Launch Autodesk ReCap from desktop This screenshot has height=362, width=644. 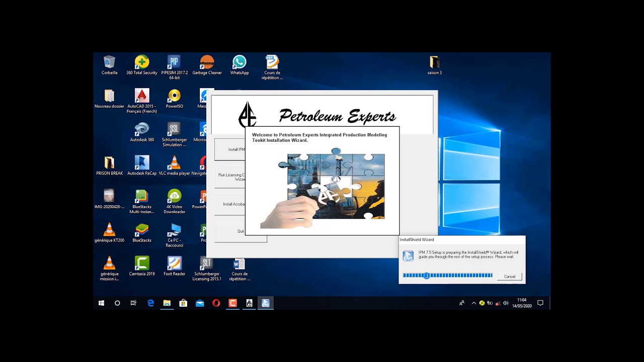(142, 166)
